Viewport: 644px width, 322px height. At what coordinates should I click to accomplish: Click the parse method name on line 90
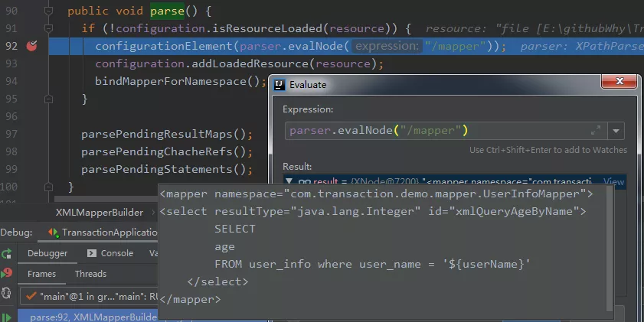pyautogui.click(x=167, y=11)
